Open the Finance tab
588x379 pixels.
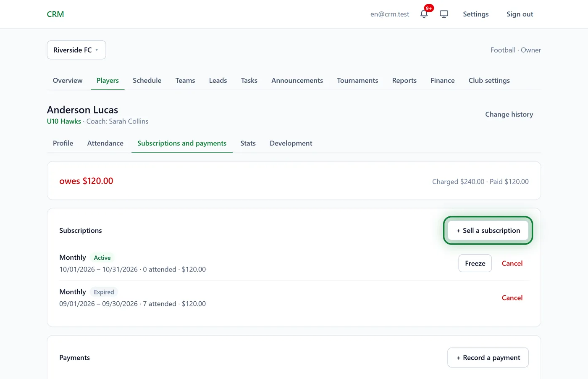point(443,80)
